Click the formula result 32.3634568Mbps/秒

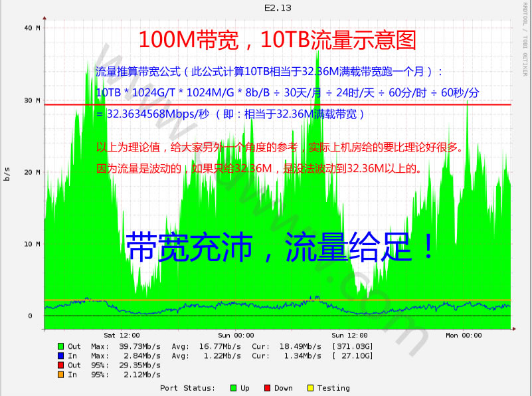(158, 114)
